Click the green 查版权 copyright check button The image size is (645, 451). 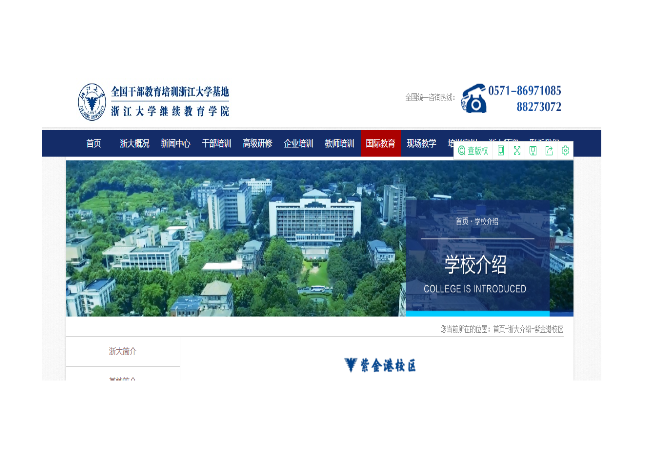[x=473, y=151]
